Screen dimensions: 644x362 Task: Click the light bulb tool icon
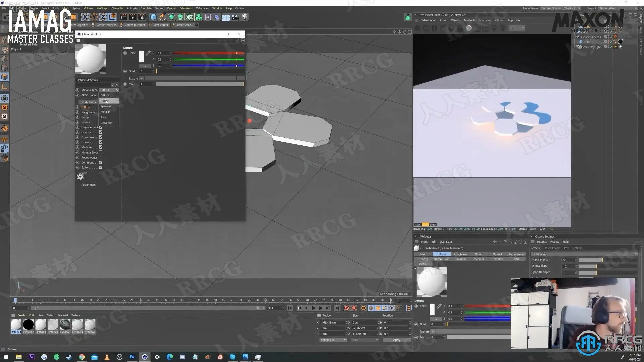[245, 17]
